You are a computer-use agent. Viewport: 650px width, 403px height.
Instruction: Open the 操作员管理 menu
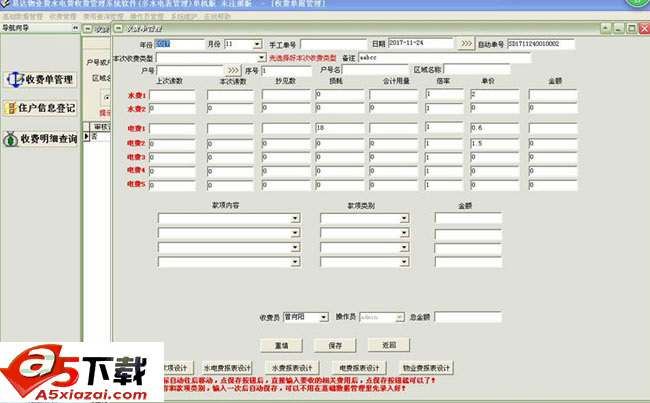click(x=147, y=17)
